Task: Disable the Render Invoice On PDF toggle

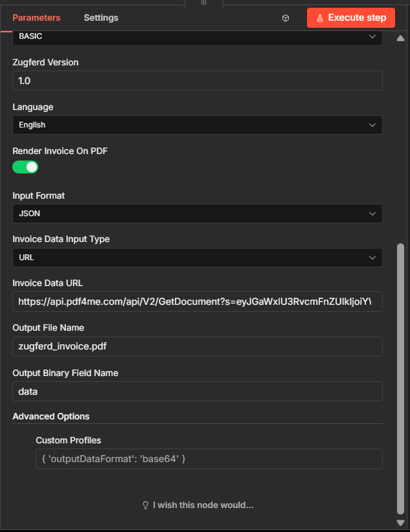Action: coord(25,167)
